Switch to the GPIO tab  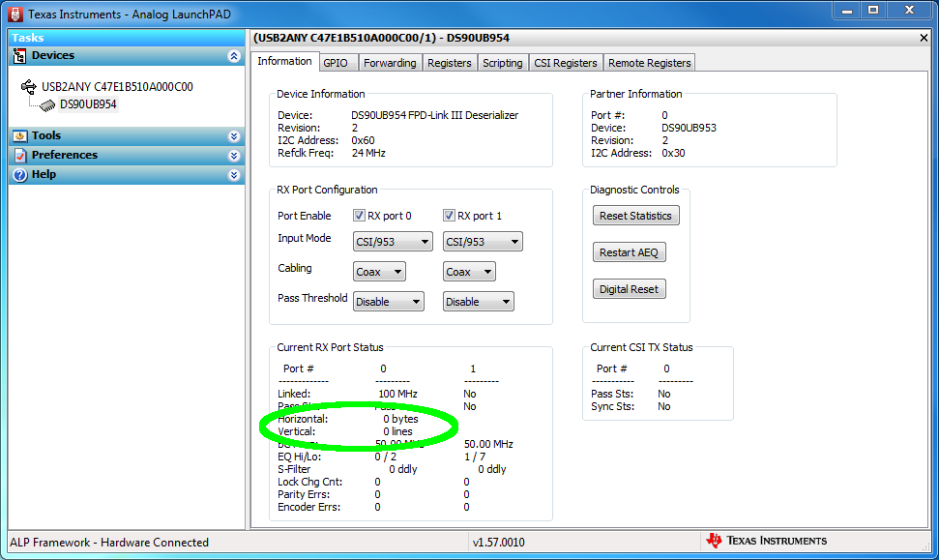(337, 61)
